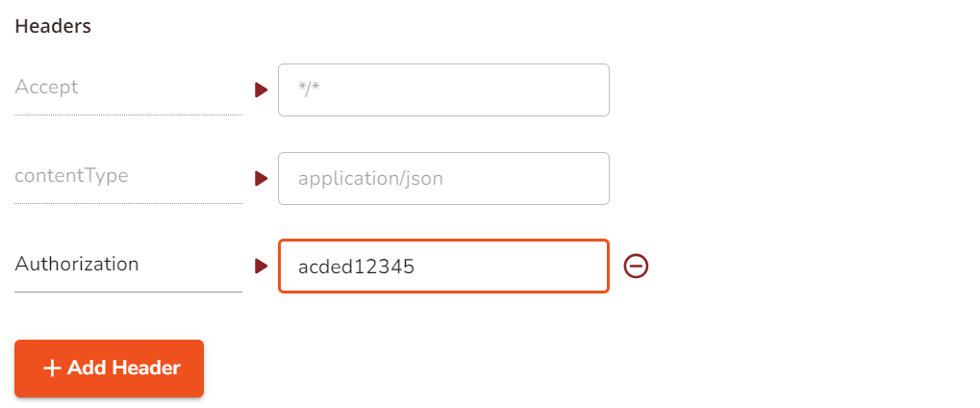Click the dotted underline below Accept
Viewport: 980px width, 408px height.
click(x=127, y=115)
